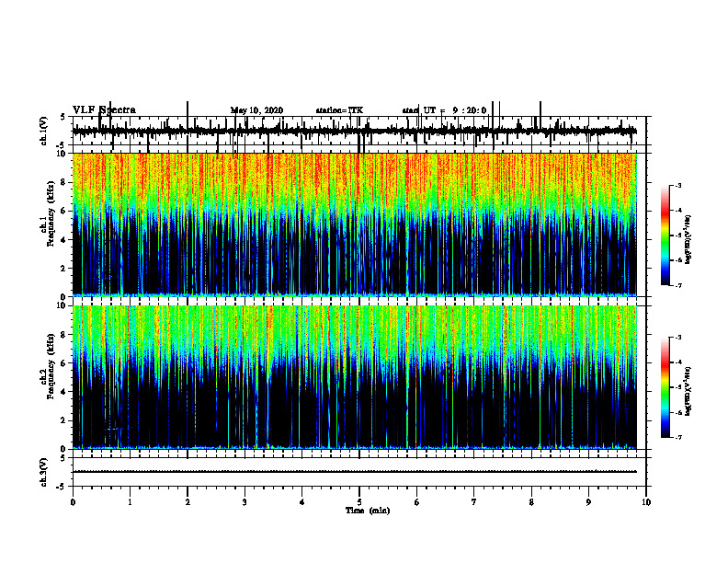728x563 pixels.
Task: Click the ch.2 colorbar log(PSD) unit label
Action: [x=688, y=392]
